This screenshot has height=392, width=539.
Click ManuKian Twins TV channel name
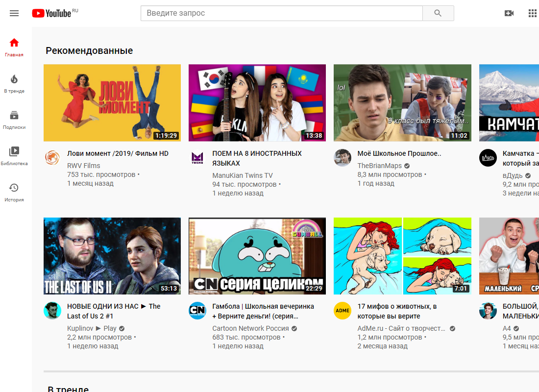click(243, 175)
